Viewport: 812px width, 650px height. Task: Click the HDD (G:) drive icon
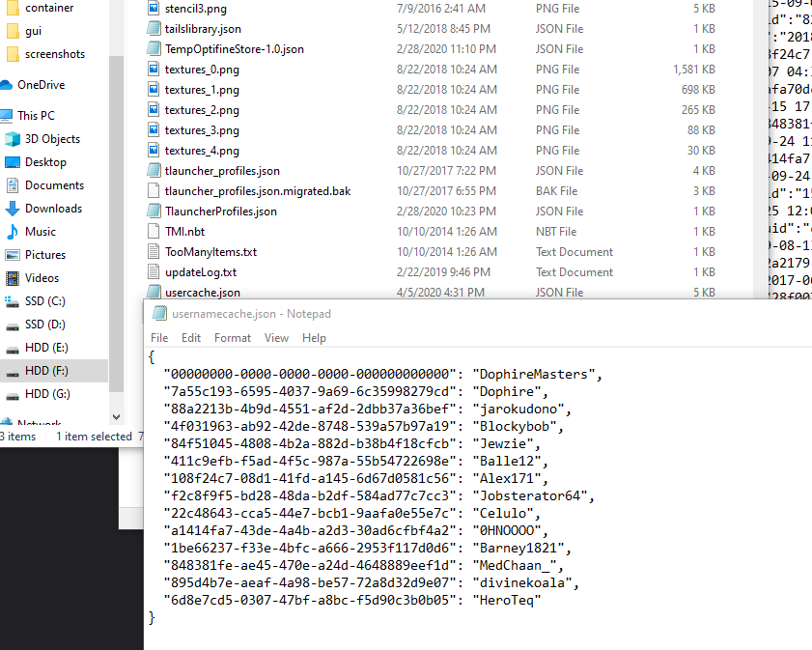point(12,396)
